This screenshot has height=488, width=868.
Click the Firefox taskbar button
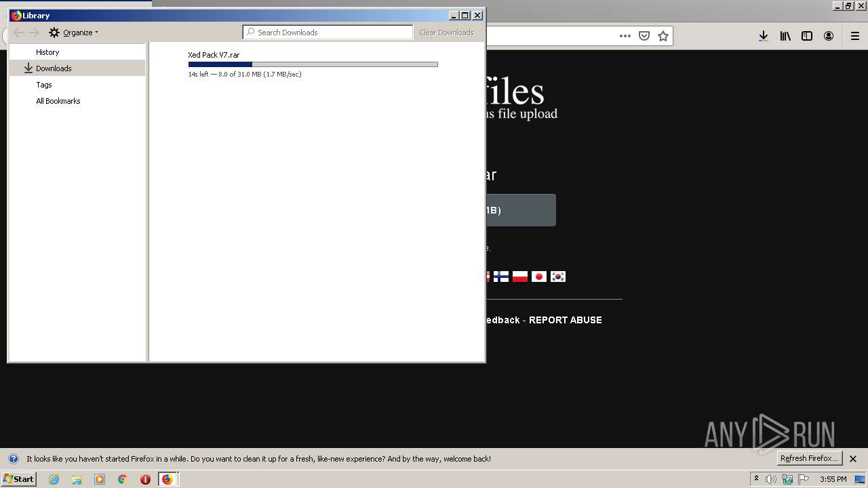[x=167, y=479]
